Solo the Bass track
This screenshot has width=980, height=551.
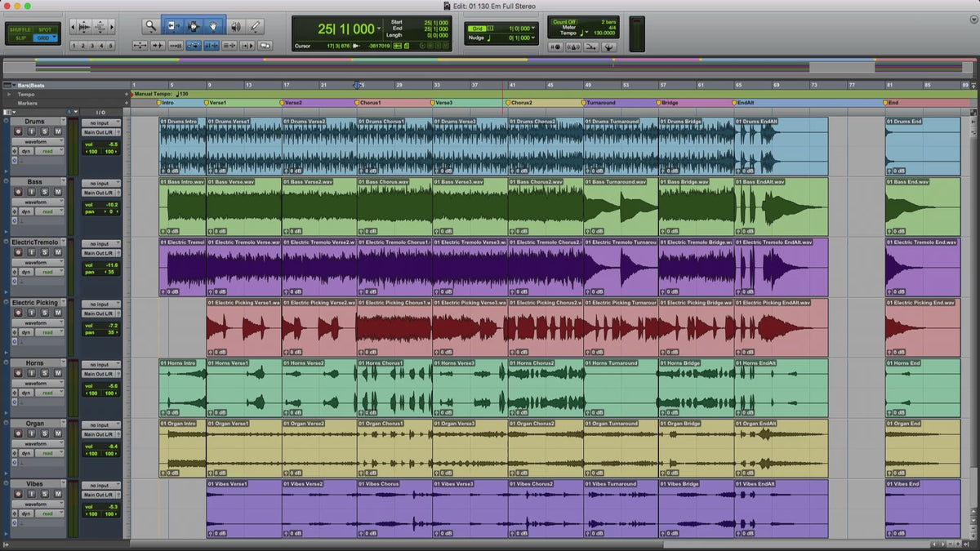tap(45, 192)
